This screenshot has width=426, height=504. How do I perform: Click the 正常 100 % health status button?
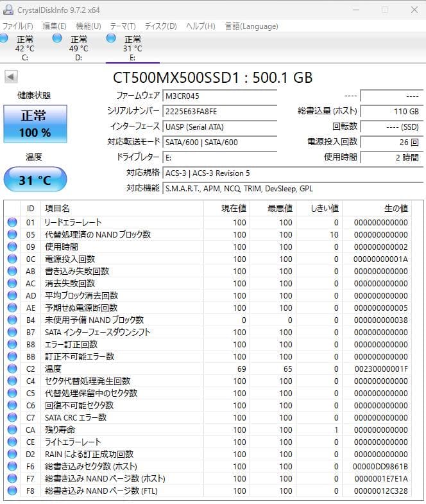(35, 124)
